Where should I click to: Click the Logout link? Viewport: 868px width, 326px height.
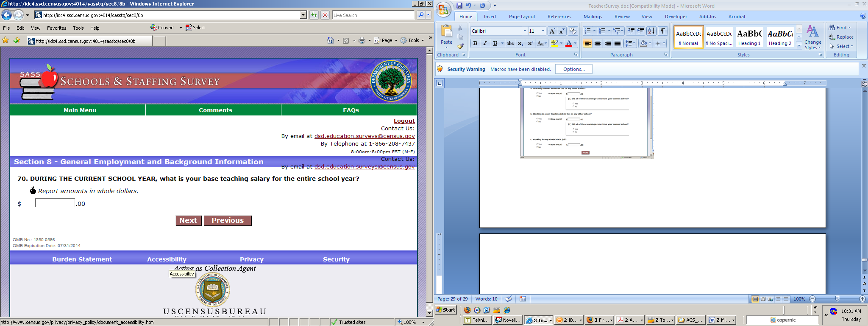(404, 121)
